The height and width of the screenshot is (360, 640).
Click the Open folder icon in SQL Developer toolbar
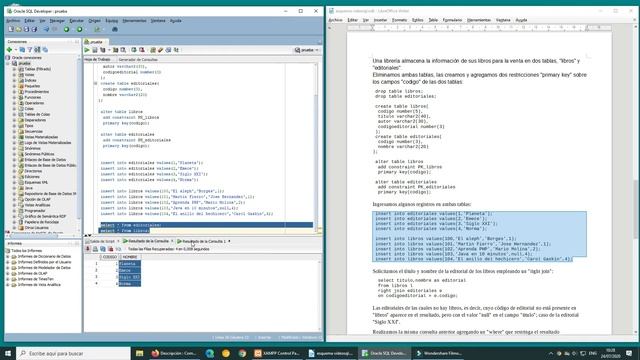click(x=19, y=29)
